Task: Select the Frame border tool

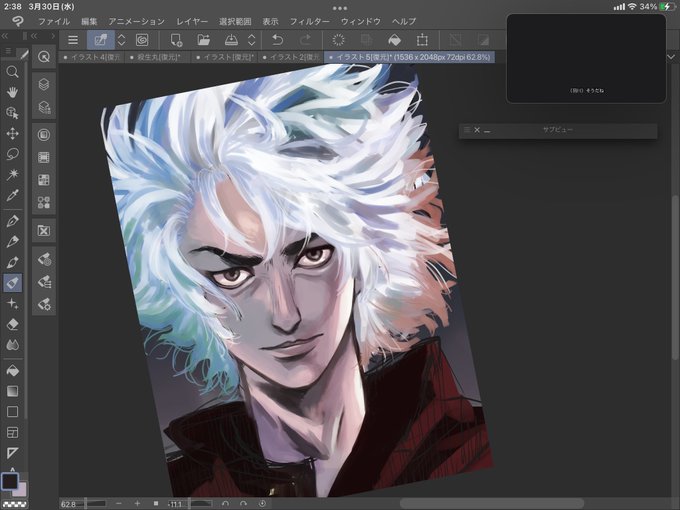Action: [x=12, y=432]
